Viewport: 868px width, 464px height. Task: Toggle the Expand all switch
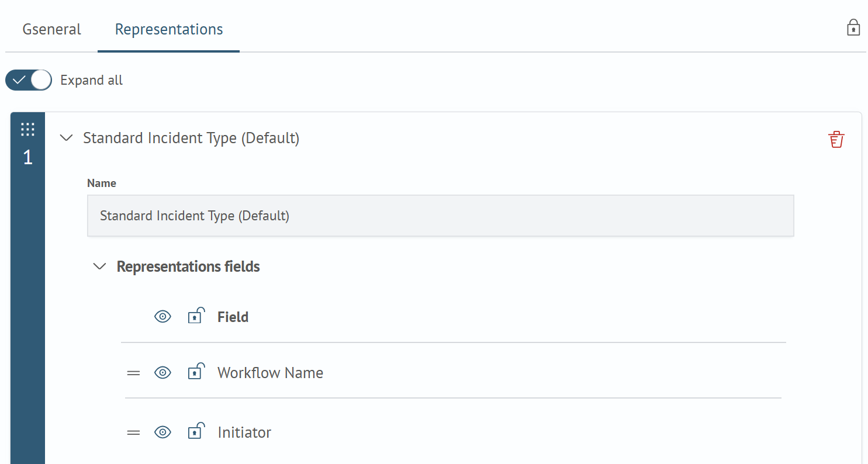pyautogui.click(x=29, y=80)
